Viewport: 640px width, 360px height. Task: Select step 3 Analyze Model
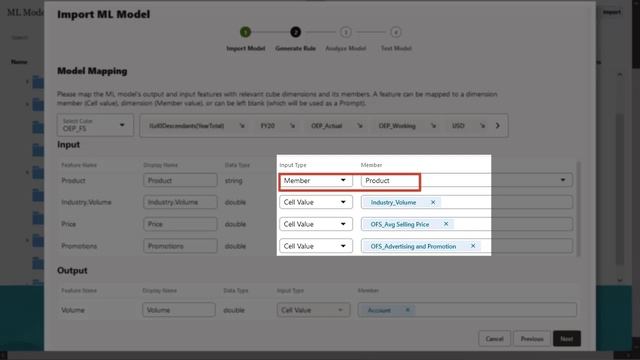[346, 32]
